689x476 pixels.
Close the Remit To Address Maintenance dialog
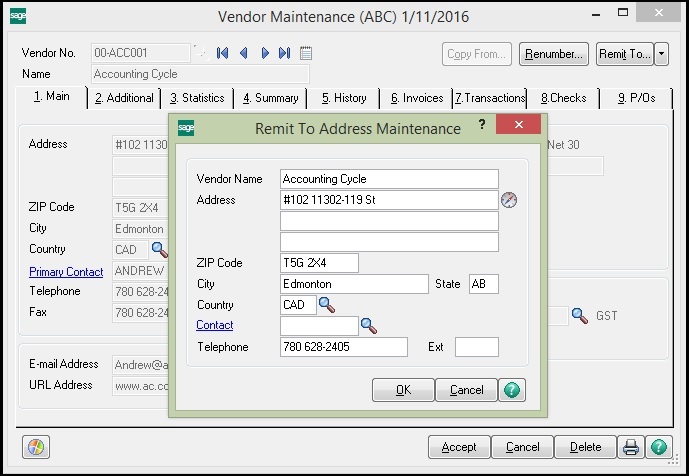coord(519,124)
